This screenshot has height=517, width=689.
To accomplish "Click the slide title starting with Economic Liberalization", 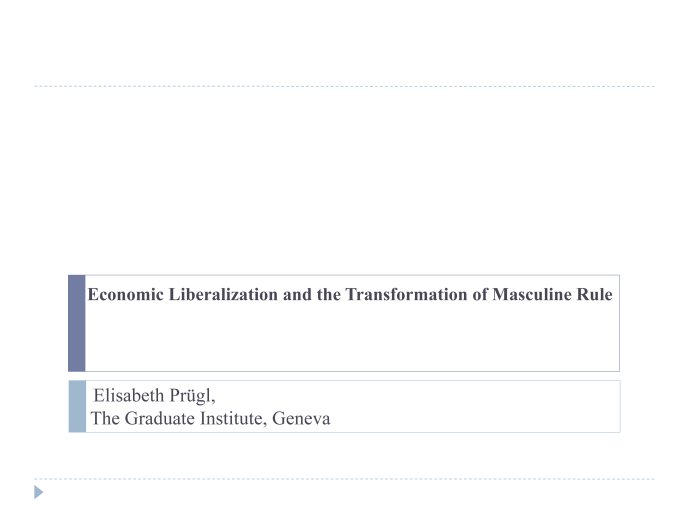I will click(350, 294).
